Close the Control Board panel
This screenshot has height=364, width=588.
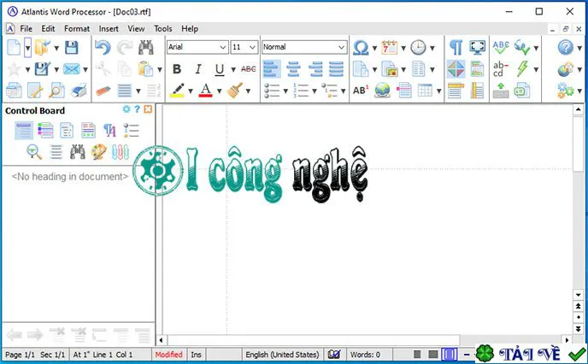tap(148, 109)
